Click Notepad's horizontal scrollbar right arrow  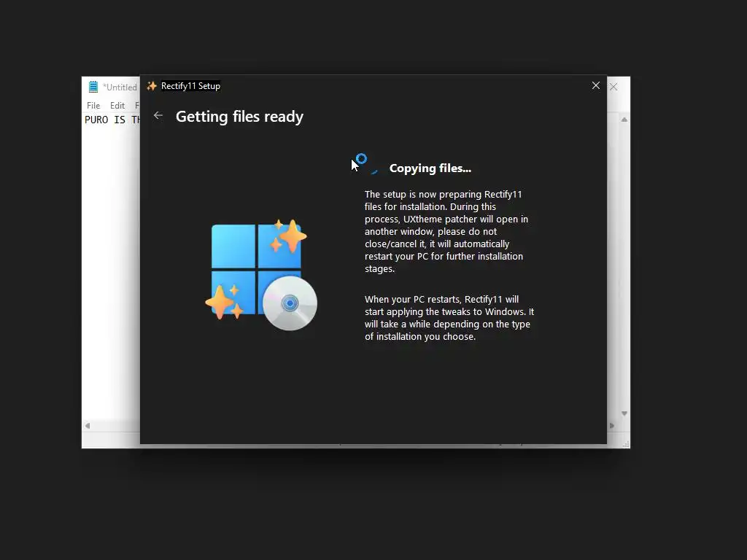pyautogui.click(x=612, y=426)
